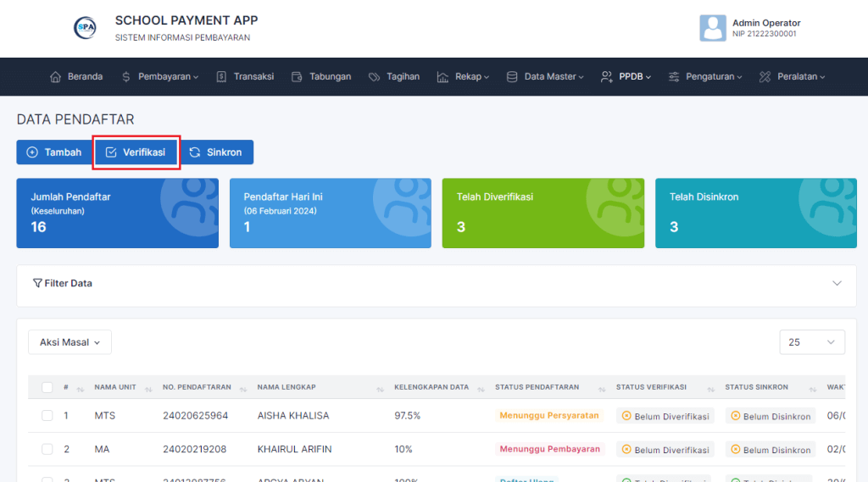868x482 pixels.
Task: Open the rows-per-page dropdown showing 25
Action: (x=811, y=342)
